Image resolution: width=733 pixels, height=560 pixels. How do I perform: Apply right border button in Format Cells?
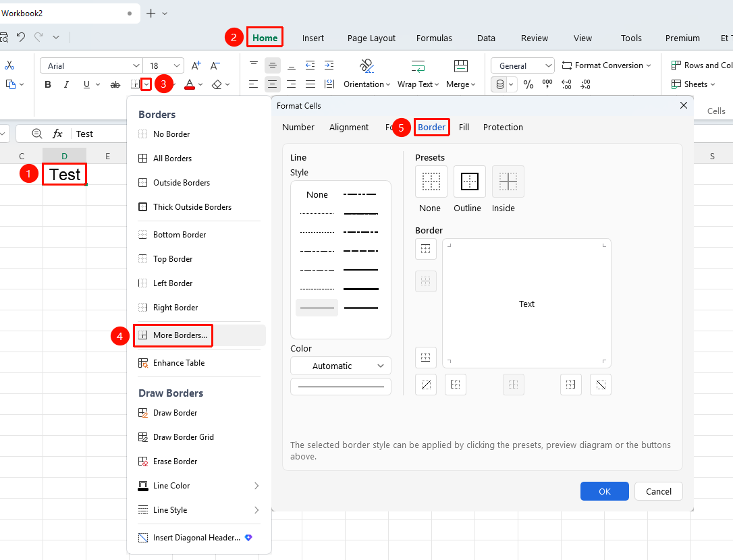(x=571, y=385)
